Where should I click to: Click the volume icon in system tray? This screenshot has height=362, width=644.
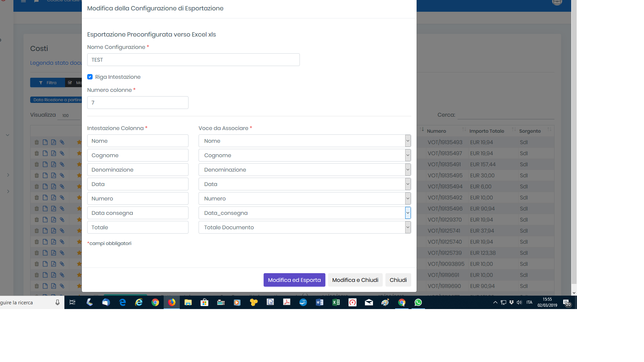point(519,302)
